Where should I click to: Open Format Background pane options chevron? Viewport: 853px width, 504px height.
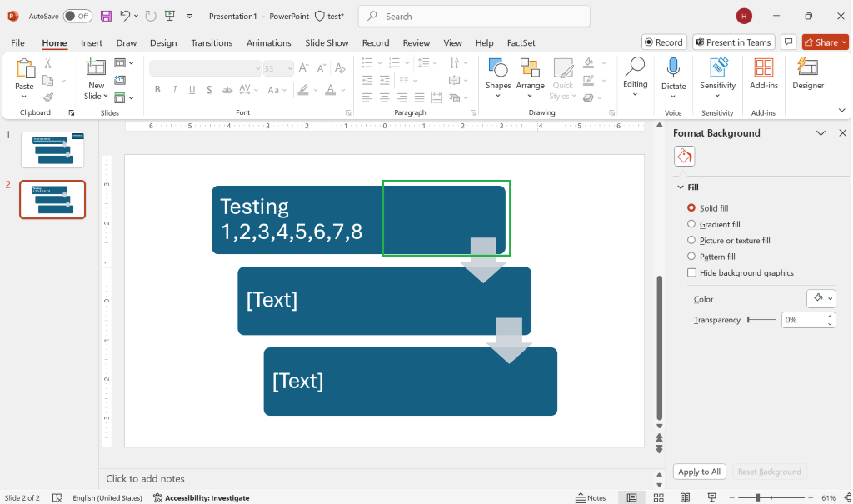pos(821,132)
